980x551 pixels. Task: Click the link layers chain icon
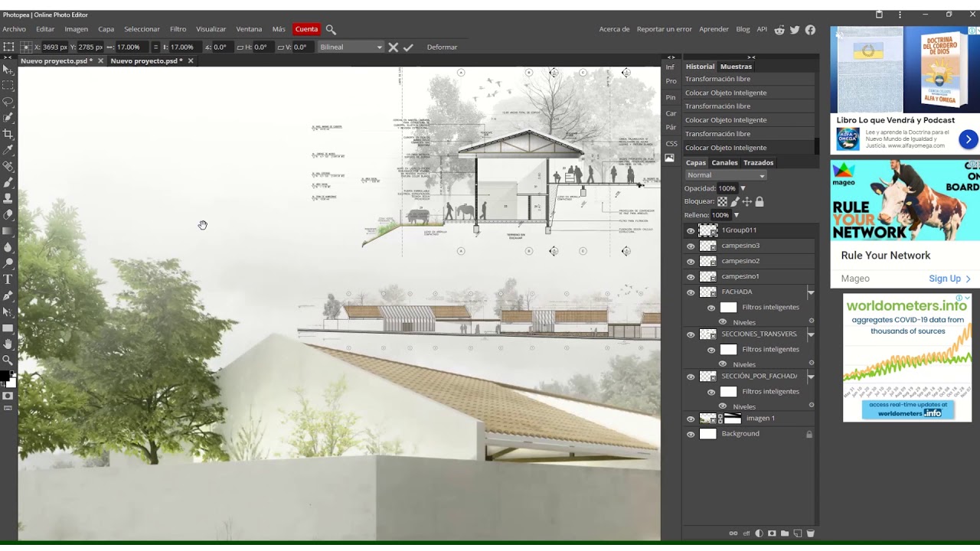[733, 533]
